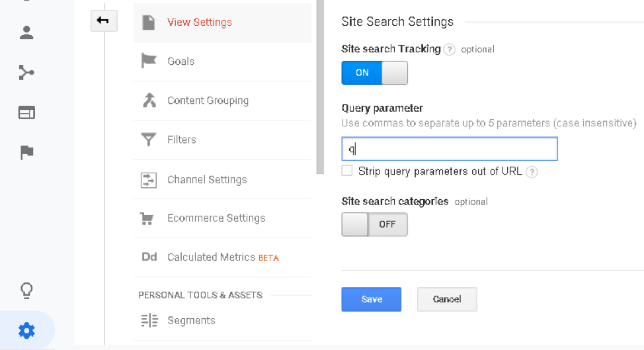The image size is (644, 350).
Task: Click the Cancel button
Action: pos(447,300)
